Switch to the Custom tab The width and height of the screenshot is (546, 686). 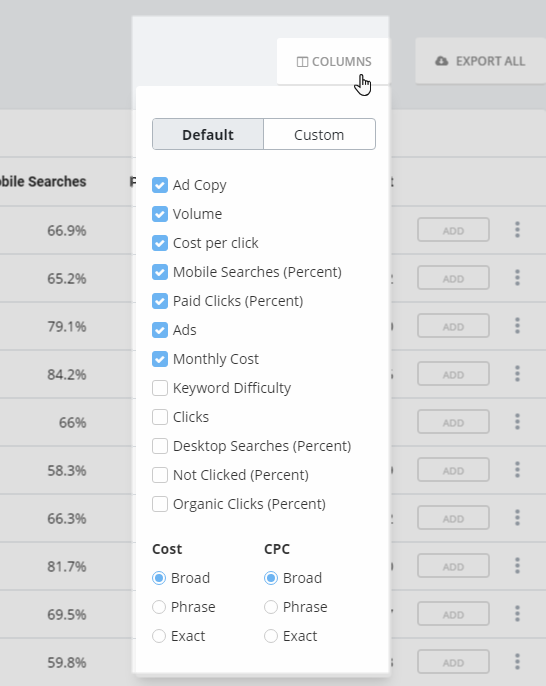click(x=319, y=134)
